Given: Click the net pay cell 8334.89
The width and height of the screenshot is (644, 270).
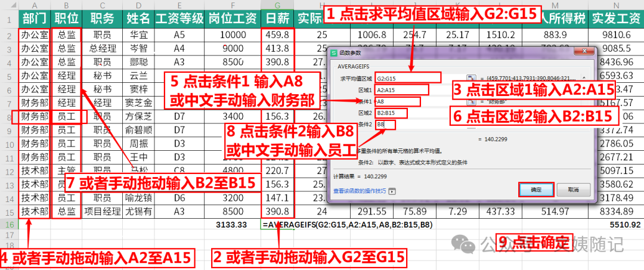Looking at the screenshot, I should [615, 212].
